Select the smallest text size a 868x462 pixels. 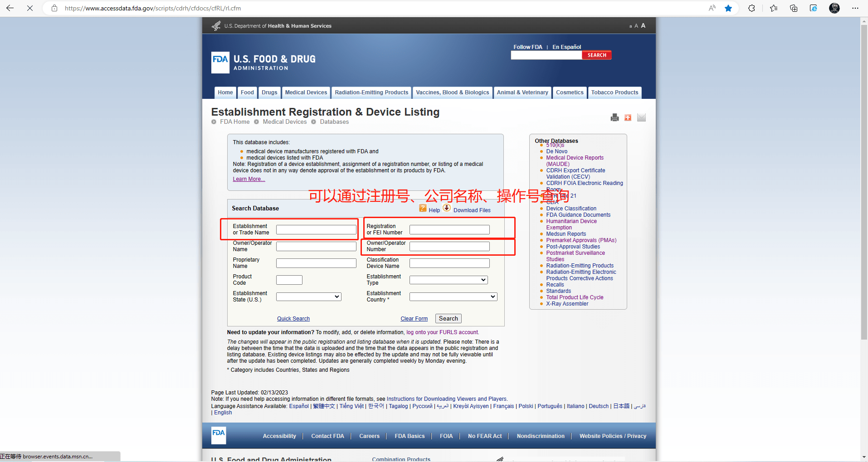point(630,26)
